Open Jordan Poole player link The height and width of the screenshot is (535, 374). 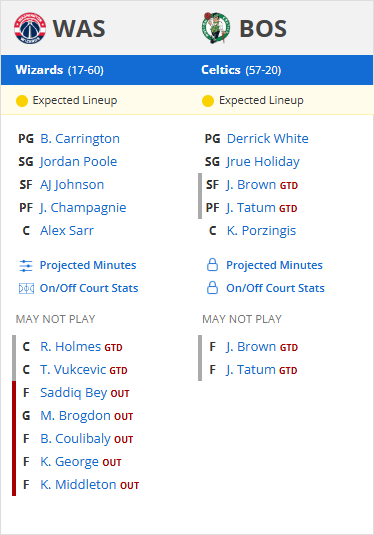coord(78,161)
